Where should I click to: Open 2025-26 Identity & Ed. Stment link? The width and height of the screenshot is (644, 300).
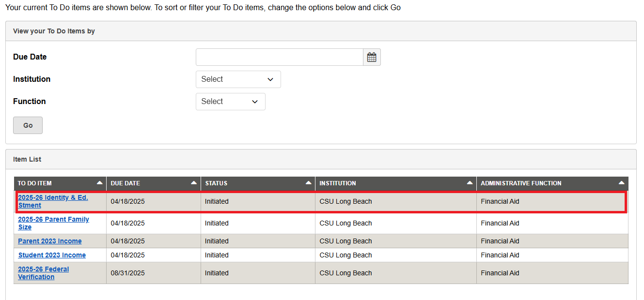click(x=53, y=201)
